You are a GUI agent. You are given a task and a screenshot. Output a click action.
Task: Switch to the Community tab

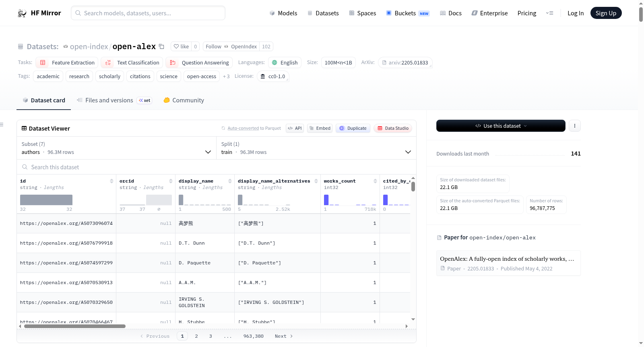(184, 100)
